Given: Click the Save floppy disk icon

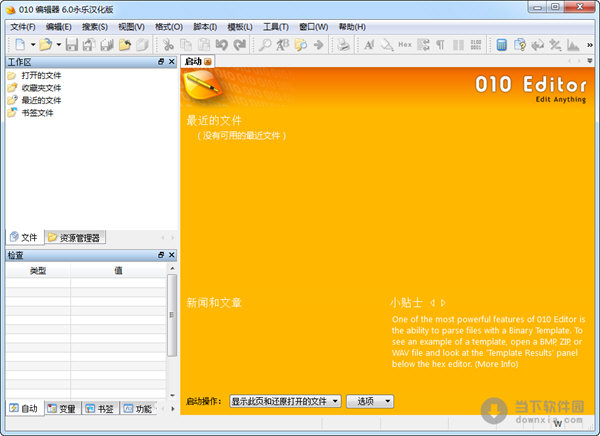Looking at the screenshot, I should (x=72, y=45).
